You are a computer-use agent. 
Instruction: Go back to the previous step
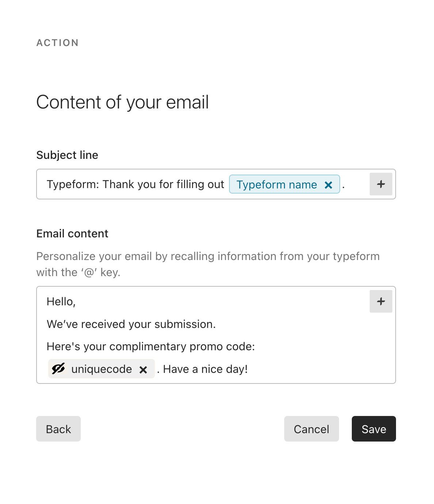58,429
